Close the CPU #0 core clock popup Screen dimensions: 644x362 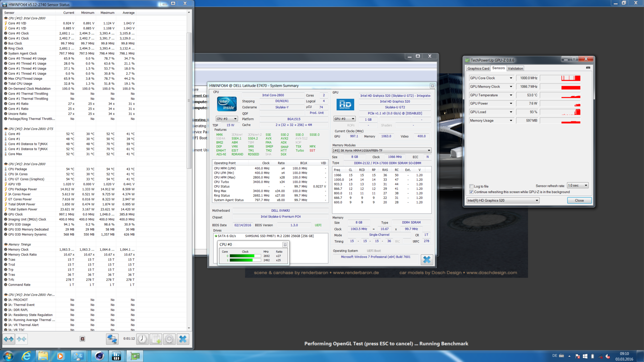(x=285, y=245)
